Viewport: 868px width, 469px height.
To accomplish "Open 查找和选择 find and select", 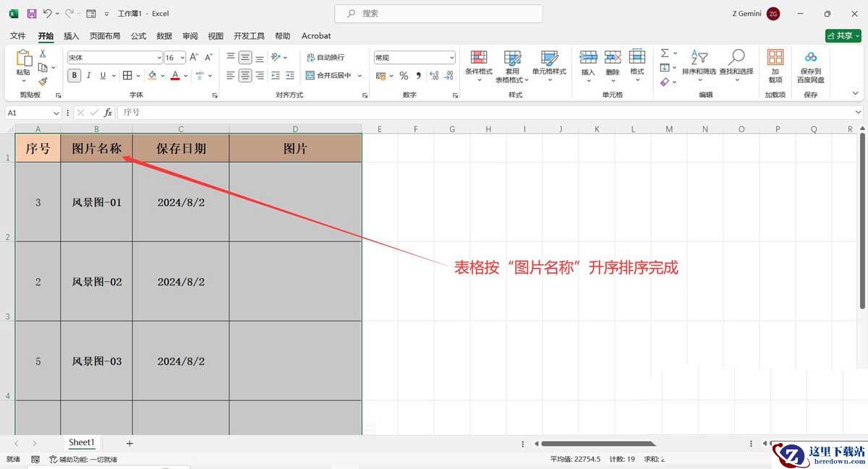I will coord(736,64).
